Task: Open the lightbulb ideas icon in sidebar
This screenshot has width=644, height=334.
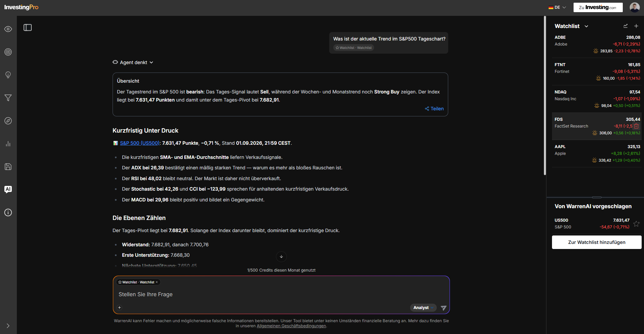Action: click(8, 75)
